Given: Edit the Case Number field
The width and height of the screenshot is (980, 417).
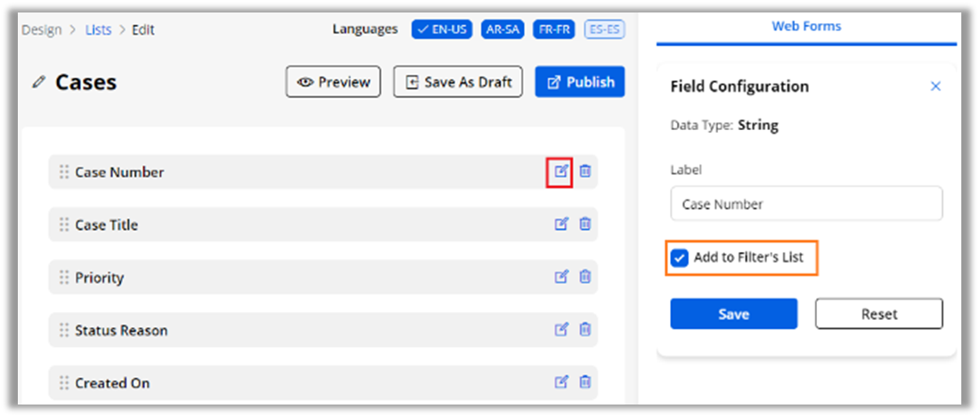Looking at the screenshot, I should [x=560, y=171].
